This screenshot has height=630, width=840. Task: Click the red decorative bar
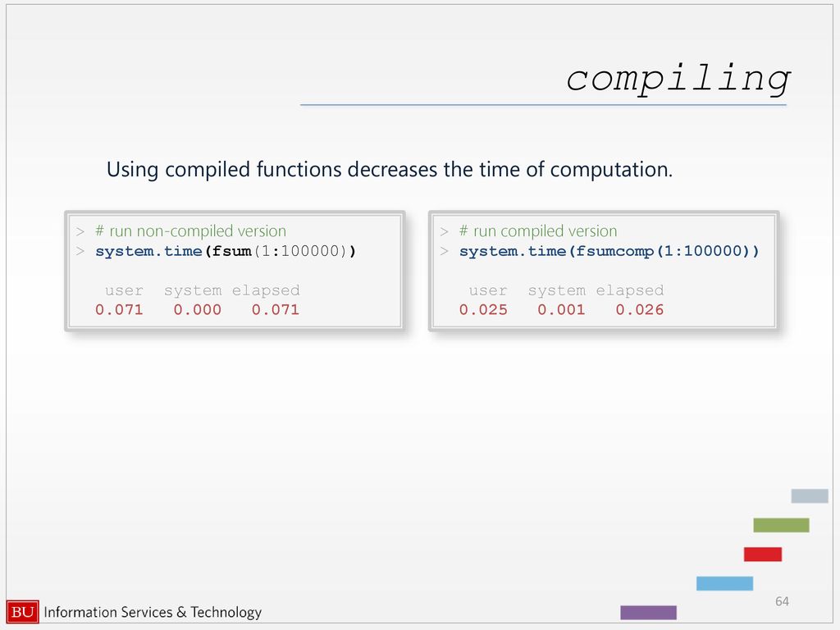762,554
